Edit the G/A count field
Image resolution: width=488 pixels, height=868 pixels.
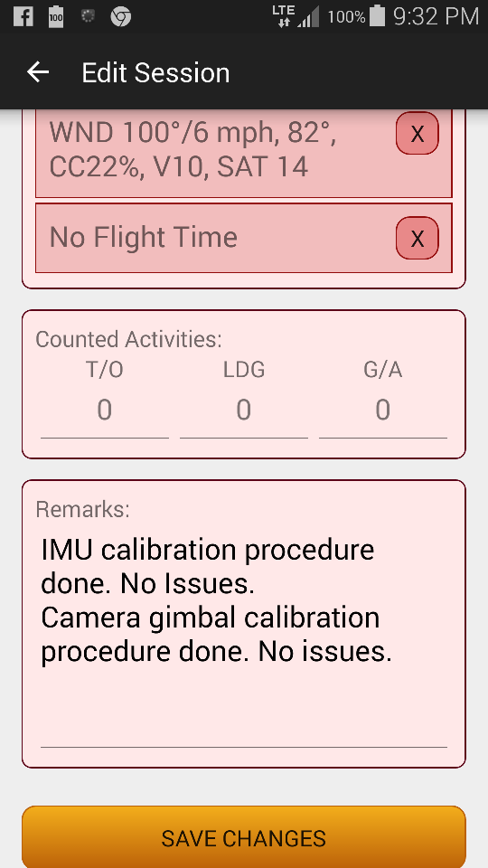(383, 411)
